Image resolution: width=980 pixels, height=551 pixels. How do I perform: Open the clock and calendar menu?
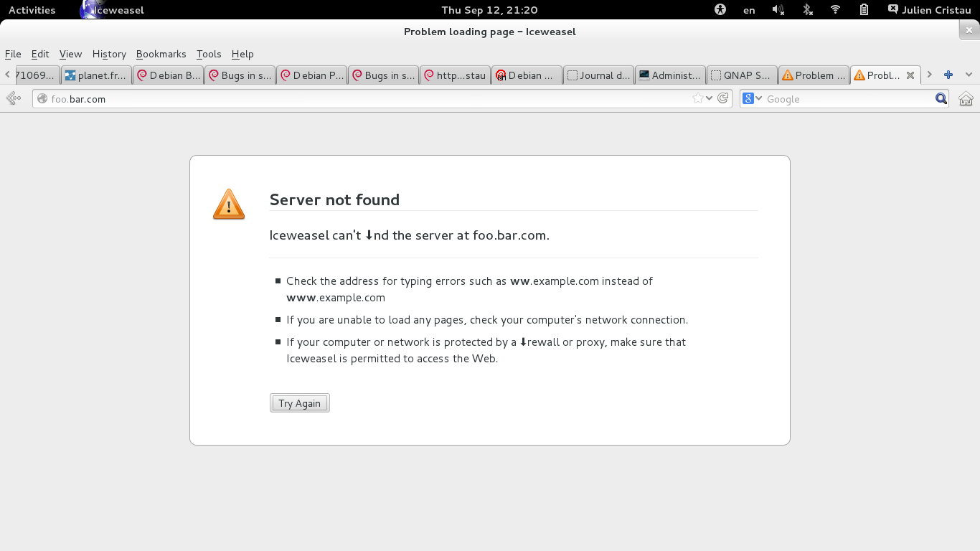(x=489, y=10)
